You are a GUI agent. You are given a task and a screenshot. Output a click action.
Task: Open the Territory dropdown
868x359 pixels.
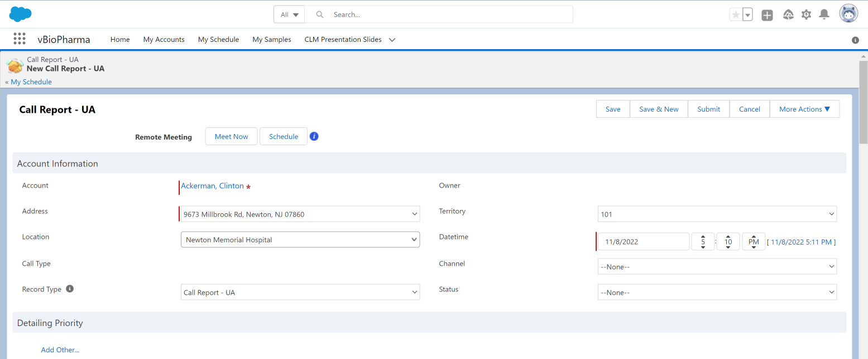(832, 214)
